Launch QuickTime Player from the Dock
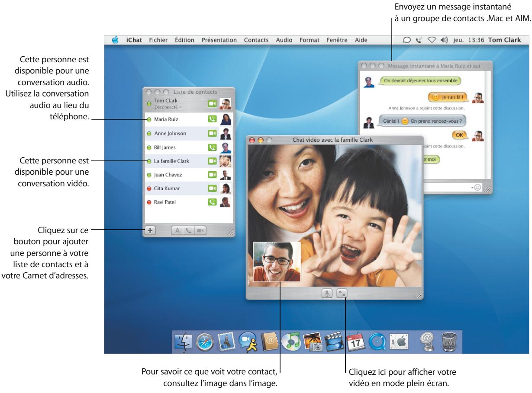This screenshot has width=532, height=393. pyautogui.click(x=377, y=342)
